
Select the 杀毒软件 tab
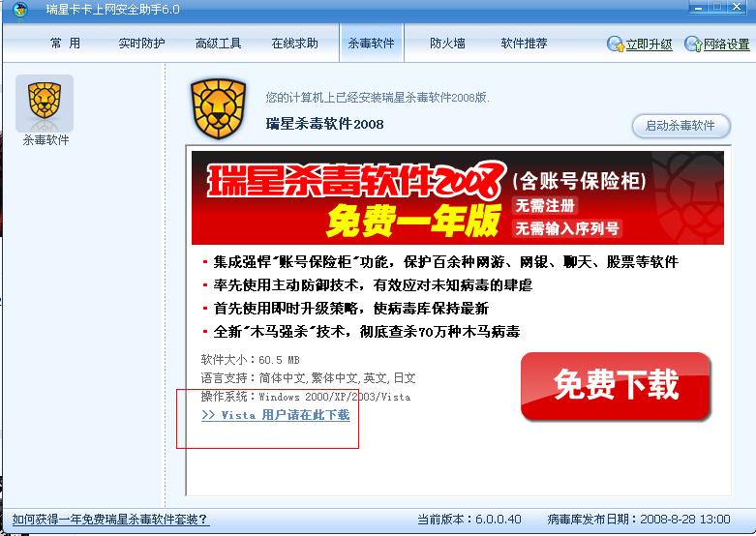coord(372,44)
